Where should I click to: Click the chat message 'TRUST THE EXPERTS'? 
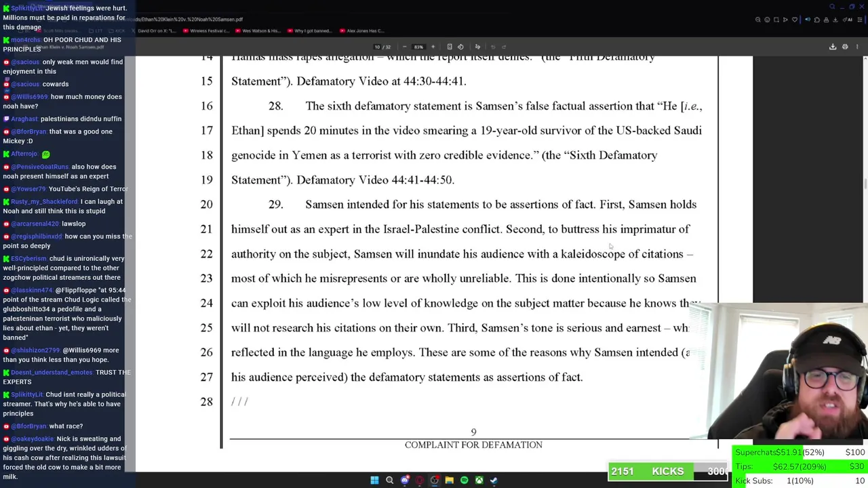click(x=66, y=378)
